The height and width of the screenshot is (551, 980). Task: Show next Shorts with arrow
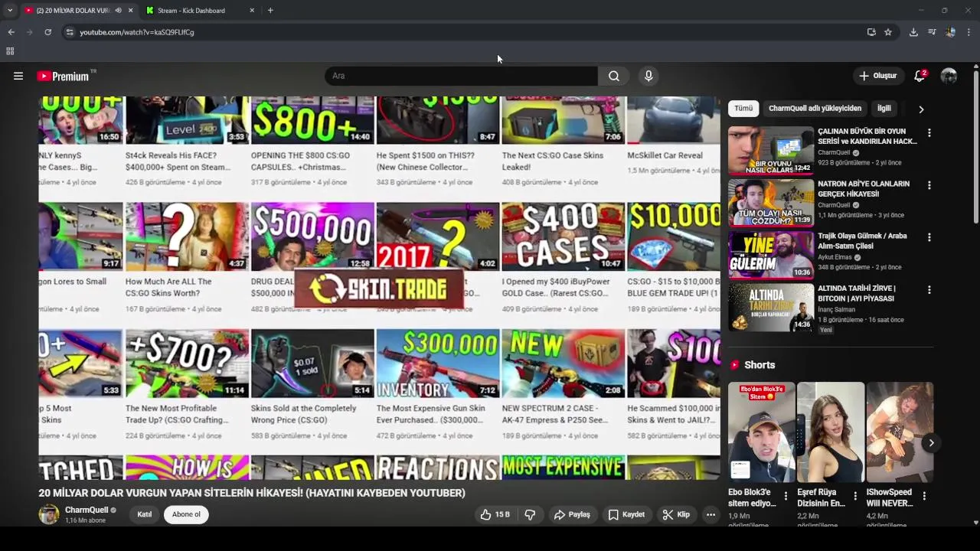click(x=931, y=443)
